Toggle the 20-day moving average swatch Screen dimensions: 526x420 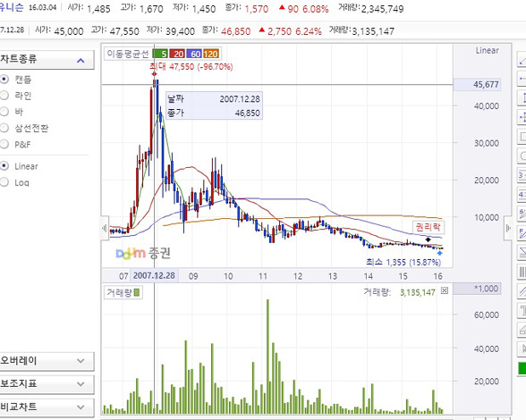pyautogui.click(x=177, y=54)
